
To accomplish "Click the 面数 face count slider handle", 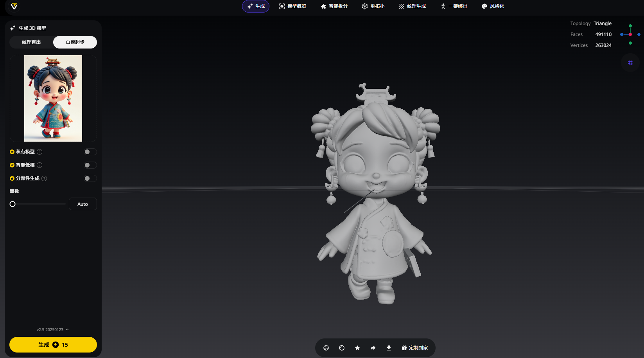I will pyautogui.click(x=13, y=204).
